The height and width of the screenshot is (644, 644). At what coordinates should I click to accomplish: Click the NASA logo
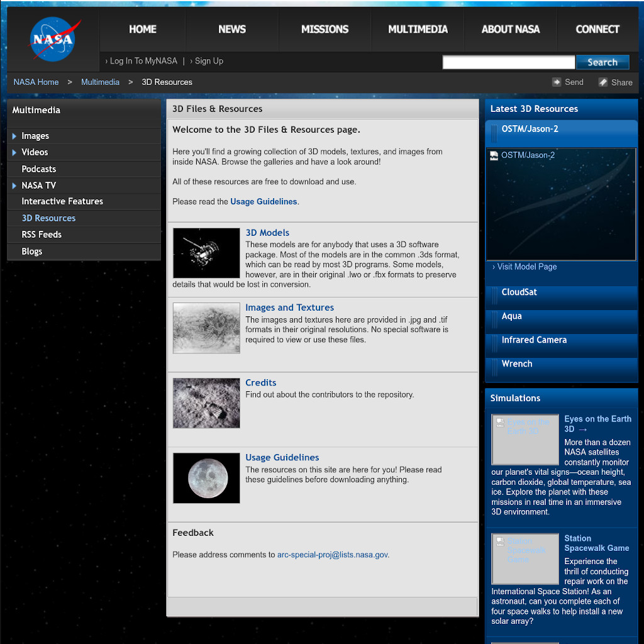pos(53,40)
